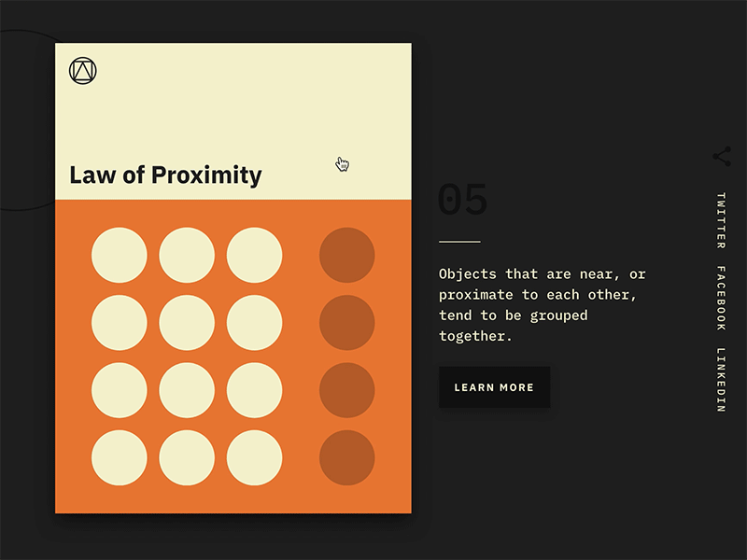Screen dimensions: 747x560
Task: Select the Law of Proximity title text
Action: (x=165, y=175)
